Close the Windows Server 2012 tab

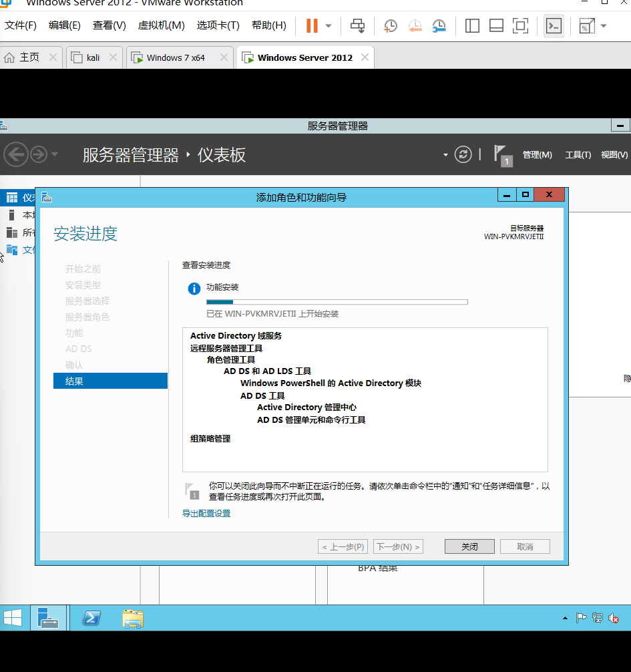(x=365, y=57)
